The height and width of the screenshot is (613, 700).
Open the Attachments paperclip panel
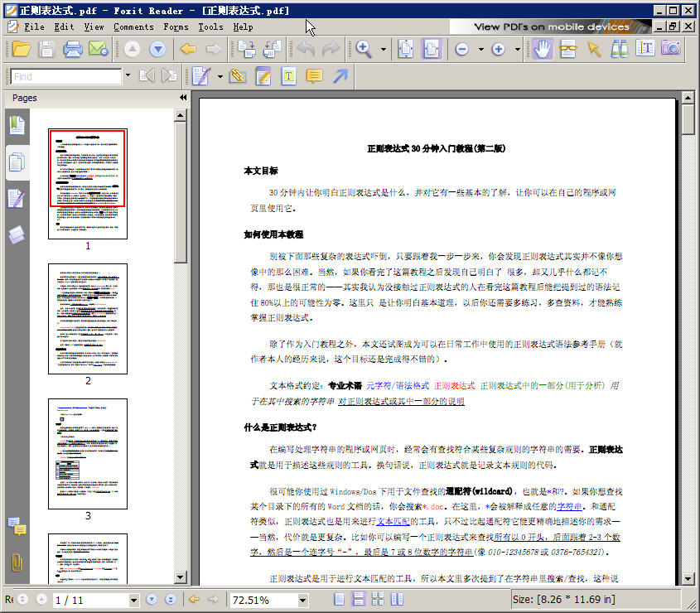pos(16,563)
